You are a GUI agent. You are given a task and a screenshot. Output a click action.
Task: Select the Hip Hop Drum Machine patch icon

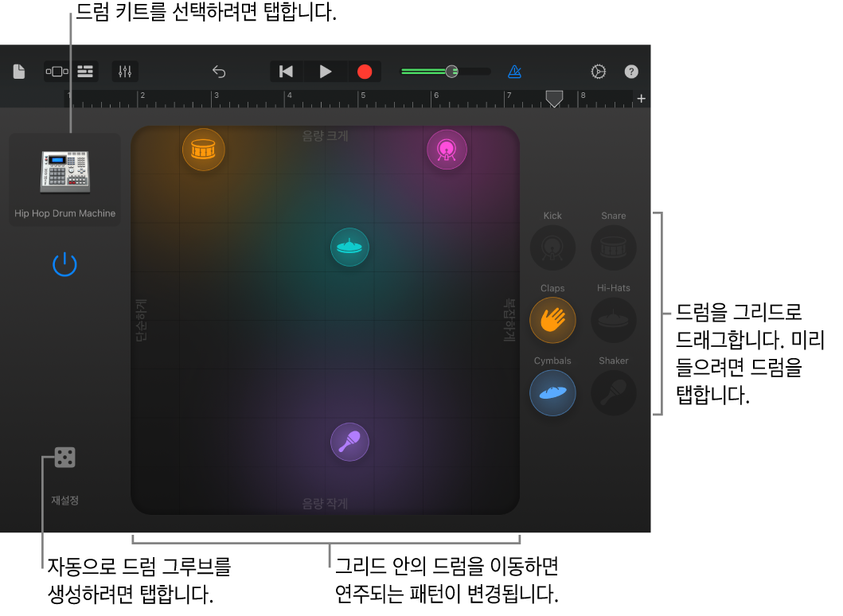(x=64, y=170)
